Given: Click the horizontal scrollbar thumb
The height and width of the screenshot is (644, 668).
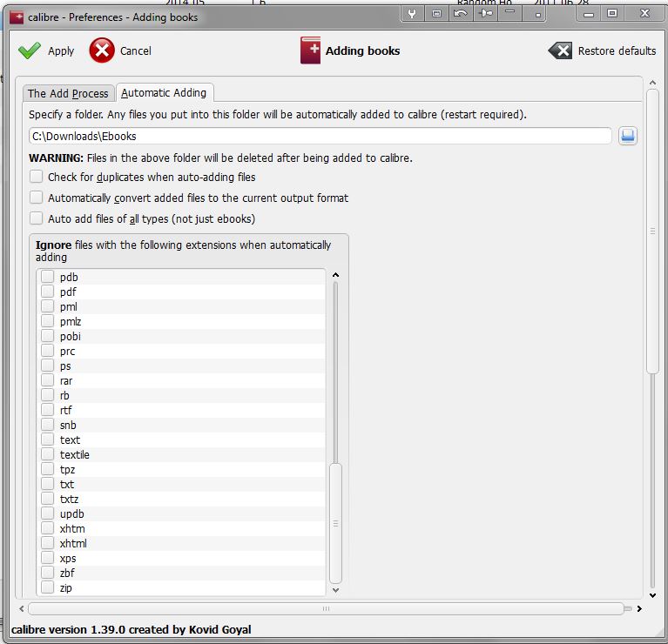Looking at the screenshot, I should (x=326, y=608).
